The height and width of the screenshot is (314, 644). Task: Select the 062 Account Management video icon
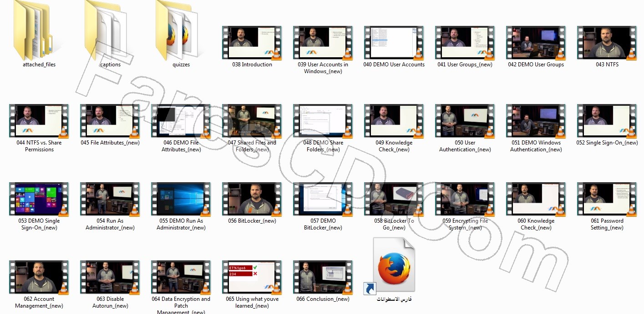pos(39,277)
